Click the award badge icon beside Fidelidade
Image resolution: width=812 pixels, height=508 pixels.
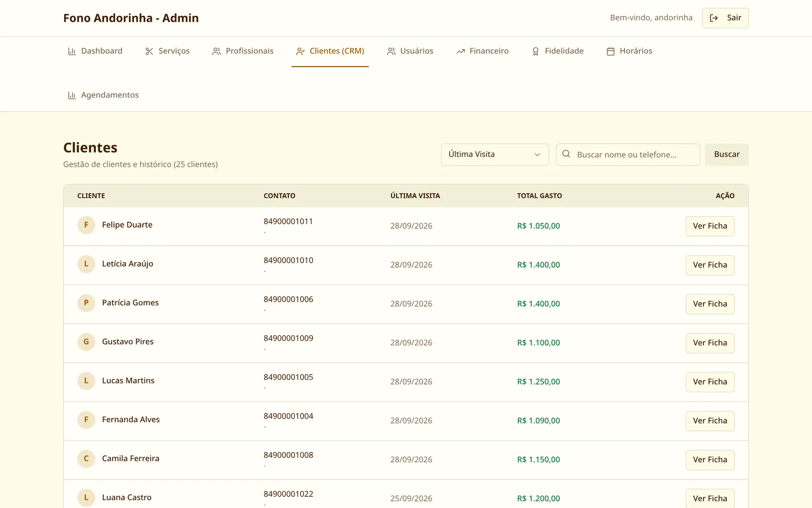(535, 51)
